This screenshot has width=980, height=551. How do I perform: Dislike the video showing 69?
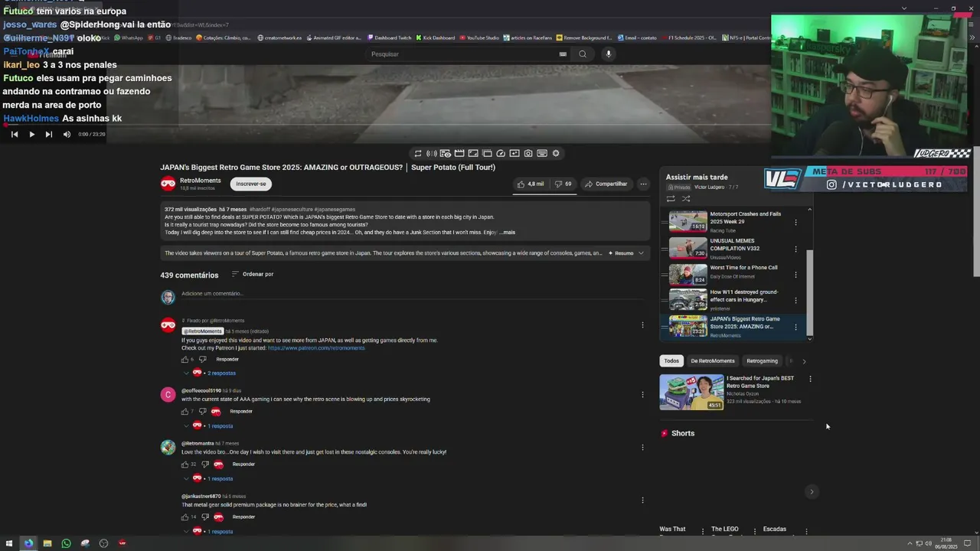tap(563, 184)
